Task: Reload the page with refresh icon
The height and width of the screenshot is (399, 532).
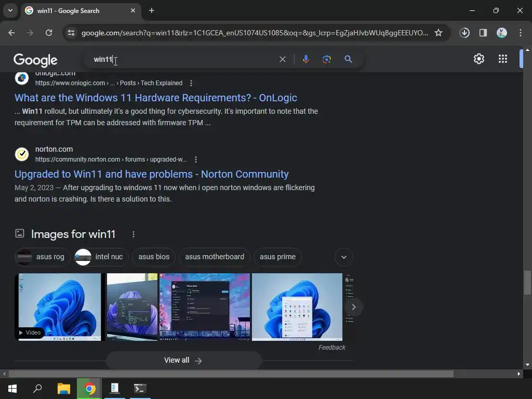Action: coord(49,33)
